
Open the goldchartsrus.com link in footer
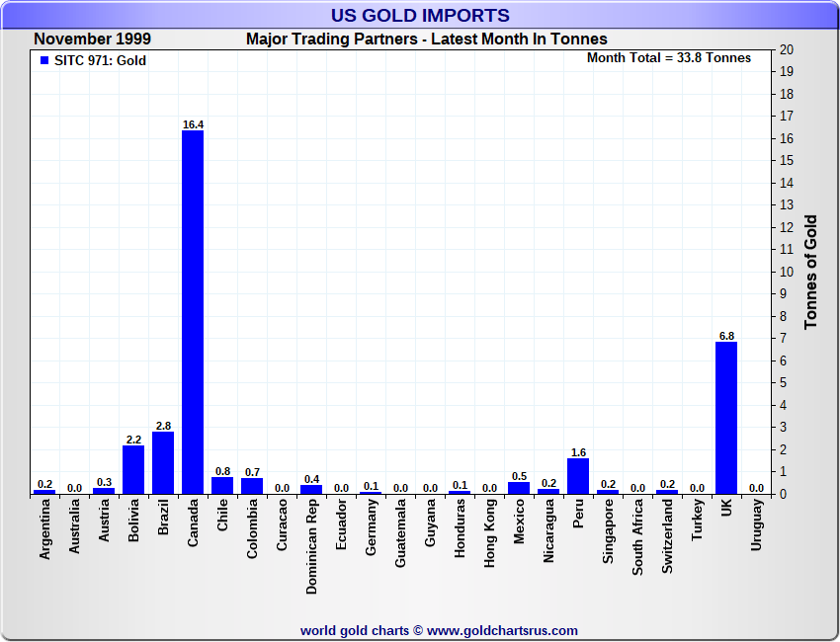[502, 630]
